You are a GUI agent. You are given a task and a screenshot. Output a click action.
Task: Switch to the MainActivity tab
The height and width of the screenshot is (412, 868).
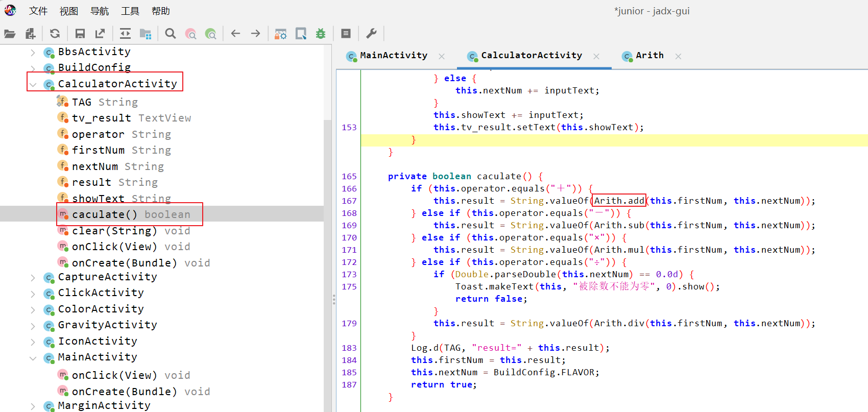394,56
